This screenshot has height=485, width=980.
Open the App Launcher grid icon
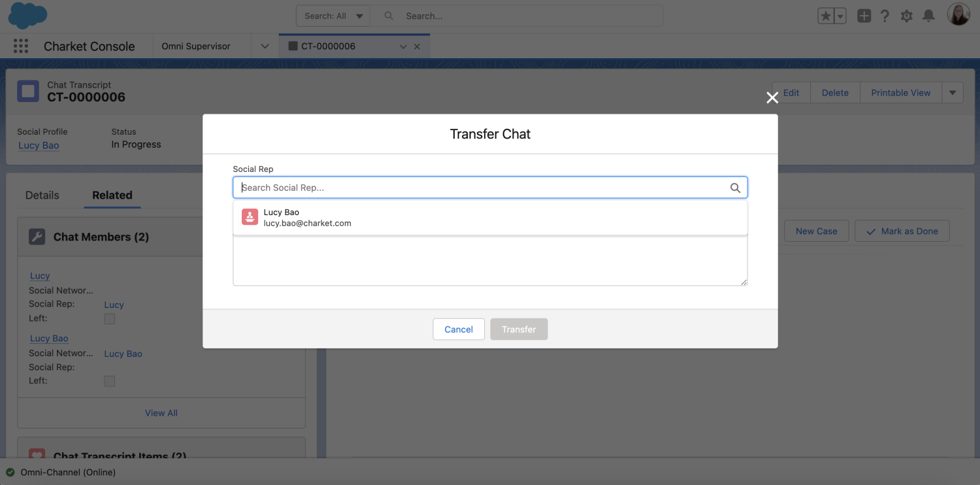pos(21,46)
